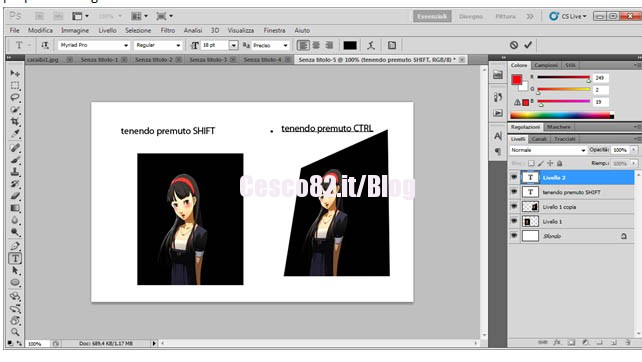Viewport: 642px width, 362px height.
Task: Open the Opacità slider arrow
Action: 634,150
